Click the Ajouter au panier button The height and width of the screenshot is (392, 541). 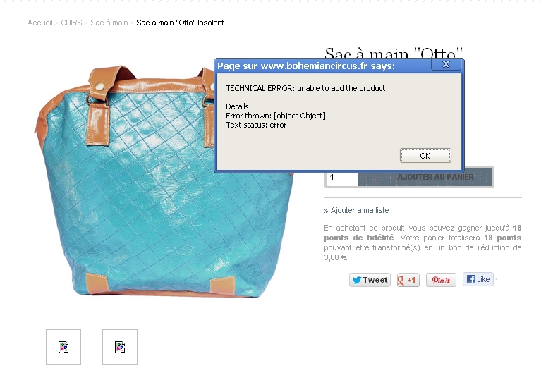click(425, 178)
